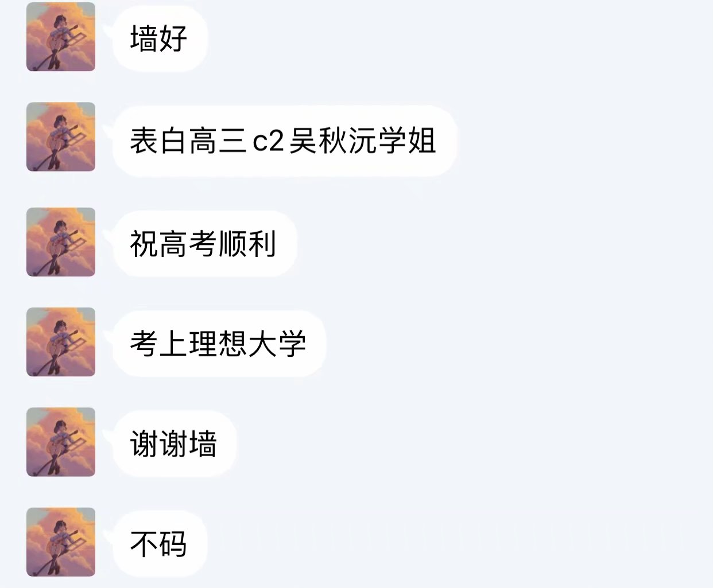The image size is (713, 588).
Task: Click the word 高考 in the third bubble
Action: pos(188,244)
